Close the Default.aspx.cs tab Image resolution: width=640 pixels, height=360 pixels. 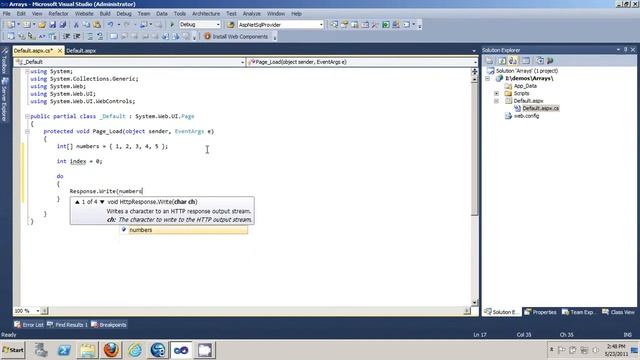(x=60, y=51)
